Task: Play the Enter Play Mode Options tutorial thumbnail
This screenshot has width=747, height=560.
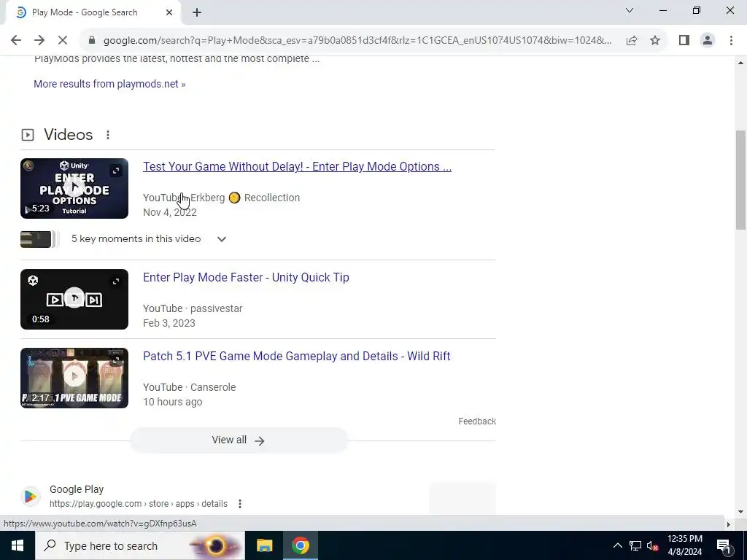Action: coord(74,189)
